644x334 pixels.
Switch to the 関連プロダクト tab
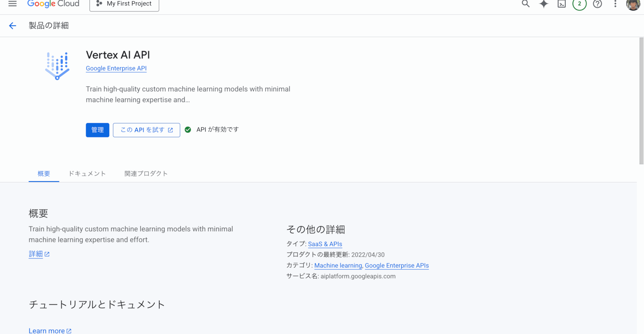[x=146, y=174]
